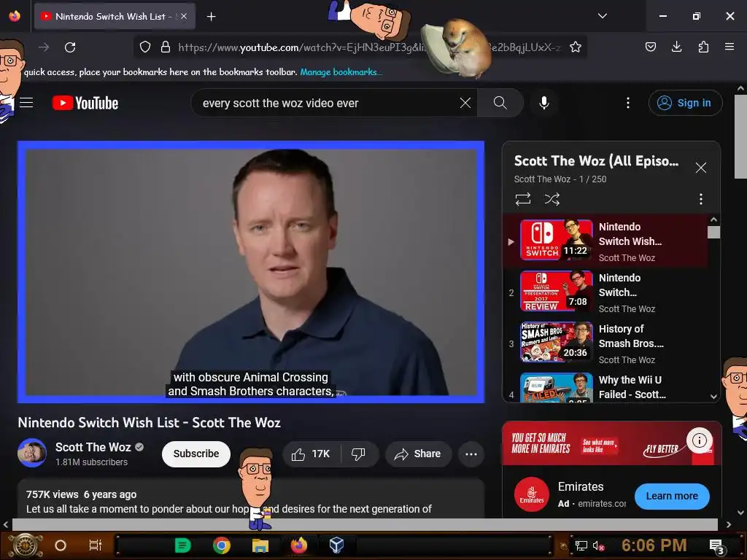Play Why the Wii U Failed video
This screenshot has width=747, height=560.
tap(605, 386)
